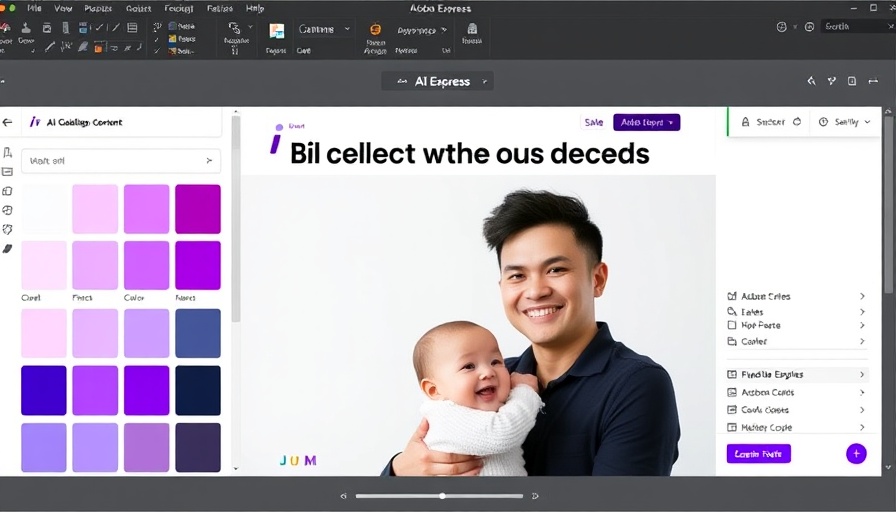Click the headline text above the photo
Image resolution: width=896 pixels, height=512 pixels.
(x=470, y=154)
